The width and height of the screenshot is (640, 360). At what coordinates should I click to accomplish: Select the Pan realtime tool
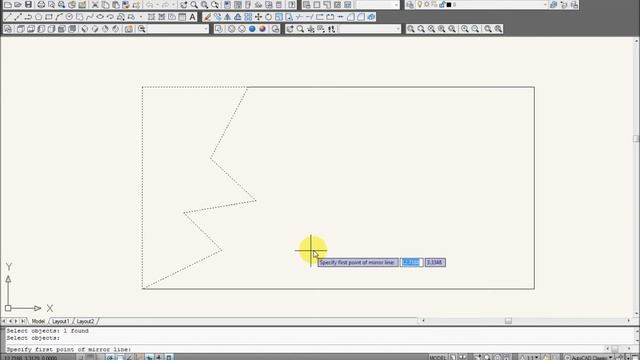pyautogui.click(x=184, y=5)
